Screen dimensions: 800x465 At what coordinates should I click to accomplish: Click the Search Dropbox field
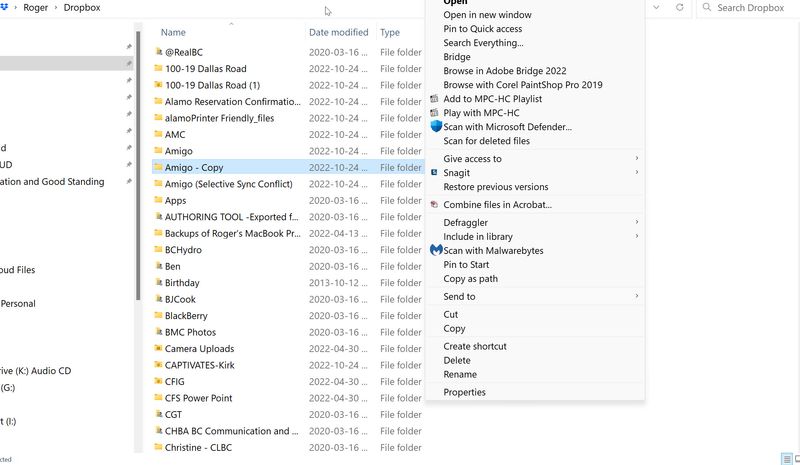click(750, 8)
